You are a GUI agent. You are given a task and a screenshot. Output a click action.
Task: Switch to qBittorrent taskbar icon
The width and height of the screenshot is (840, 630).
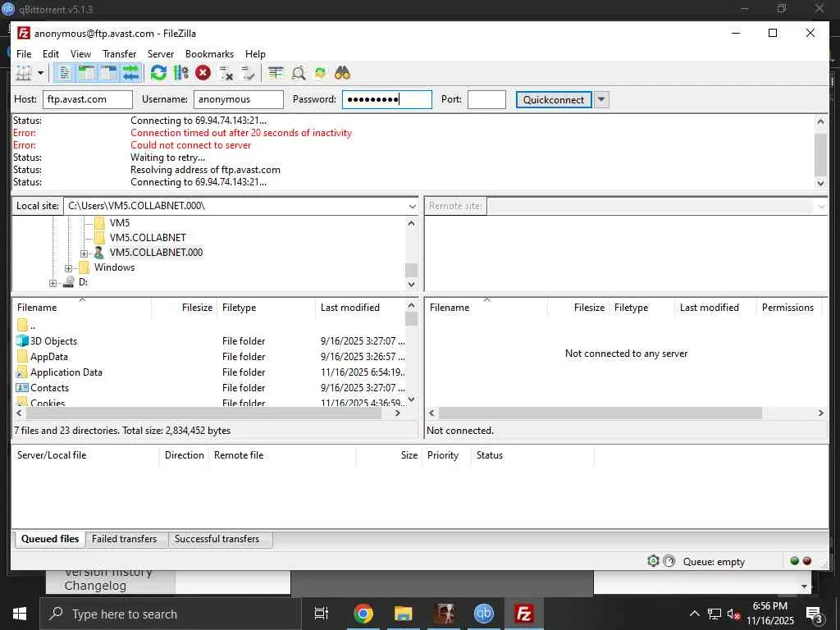pyautogui.click(x=484, y=614)
